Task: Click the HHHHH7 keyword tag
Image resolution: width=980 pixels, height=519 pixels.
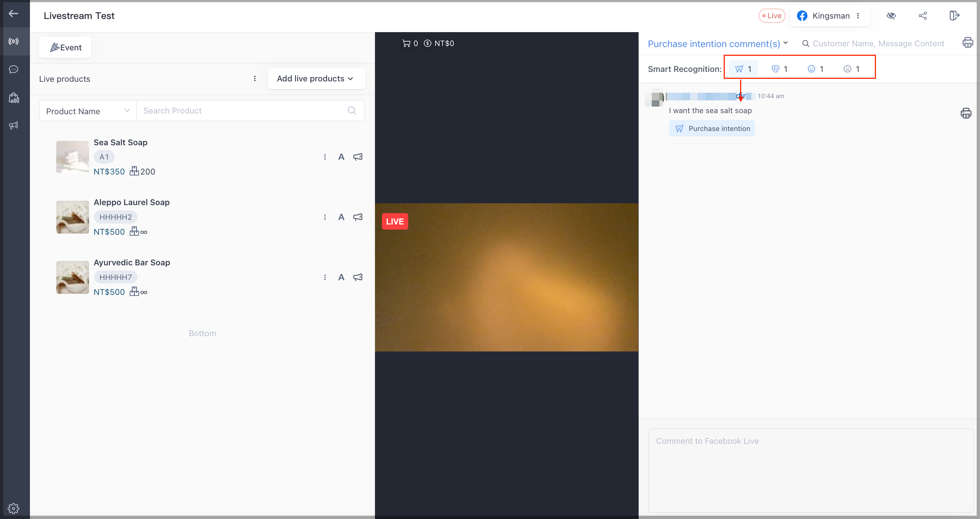Action: point(116,277)
